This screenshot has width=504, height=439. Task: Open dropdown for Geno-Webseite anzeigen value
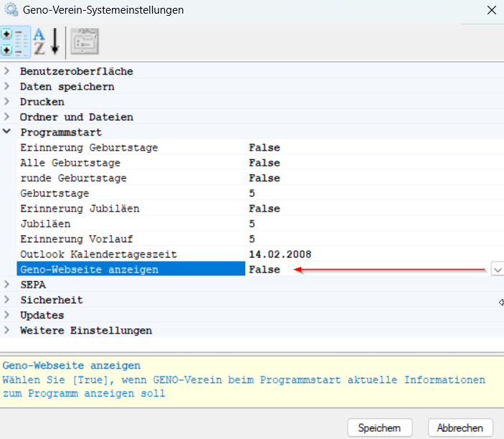point(498,270)
